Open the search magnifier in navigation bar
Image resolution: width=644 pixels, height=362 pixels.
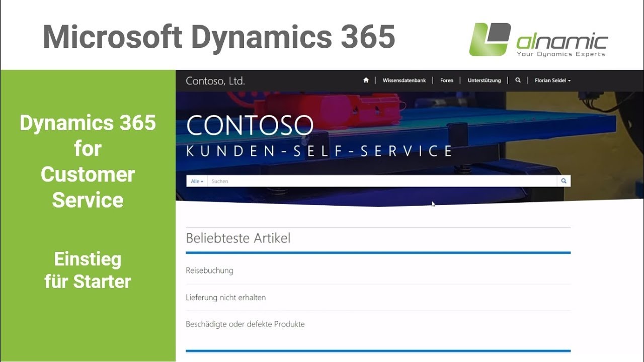(518, 80)
